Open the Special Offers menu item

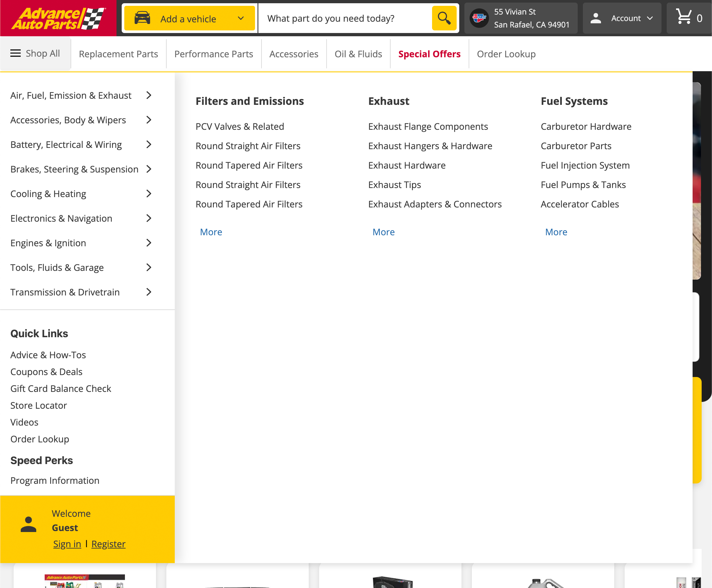click(x=429, y=53)
